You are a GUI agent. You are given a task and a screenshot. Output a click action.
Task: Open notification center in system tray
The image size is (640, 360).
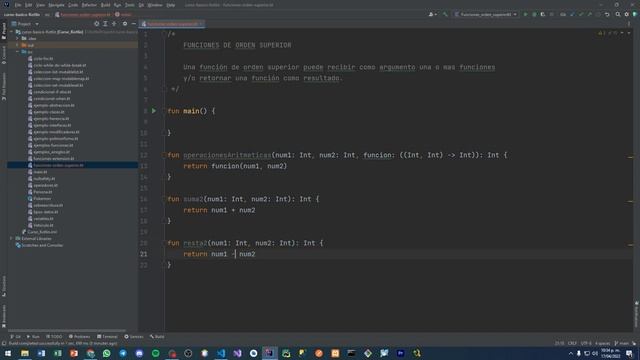pyautogui.click(x=629, y=353)
